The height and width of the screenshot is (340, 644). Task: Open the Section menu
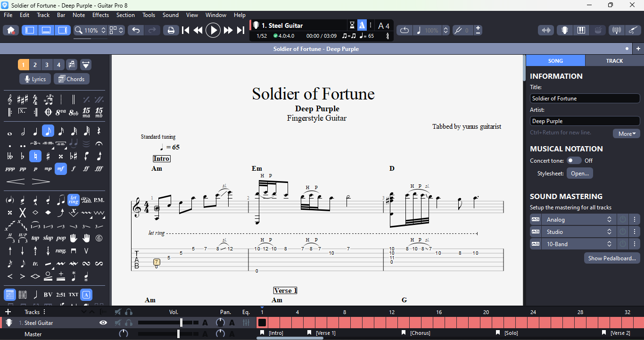coord(125,15)
